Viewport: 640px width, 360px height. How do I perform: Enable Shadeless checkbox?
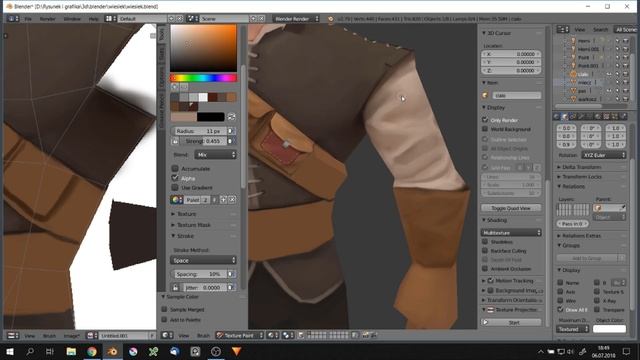pos(485,242)
